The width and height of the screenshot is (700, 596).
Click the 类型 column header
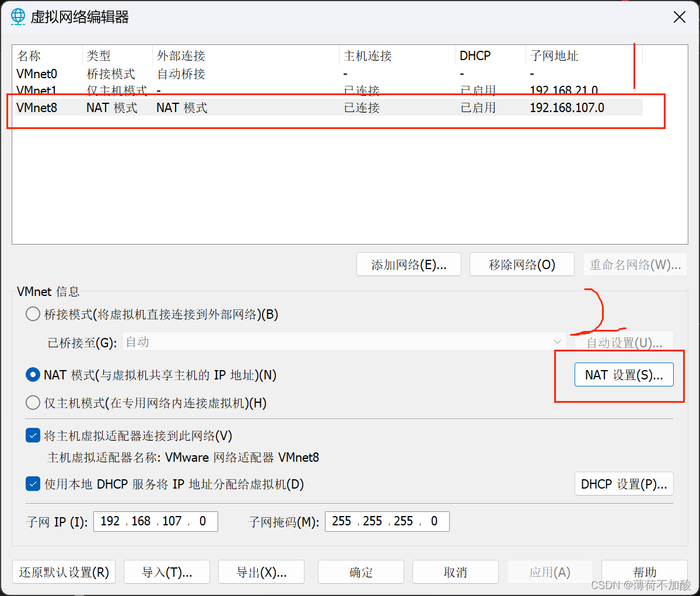click(x=117, y=55)
